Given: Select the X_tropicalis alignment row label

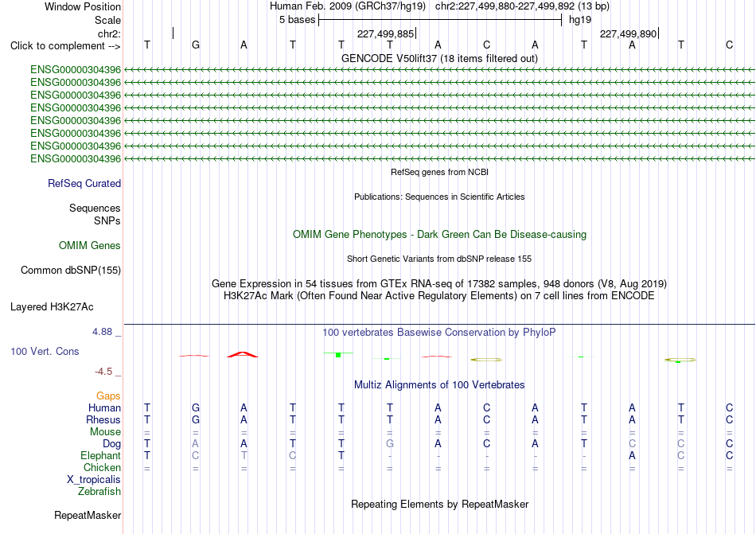Looking at the screenshot, I should click(94, 480).
